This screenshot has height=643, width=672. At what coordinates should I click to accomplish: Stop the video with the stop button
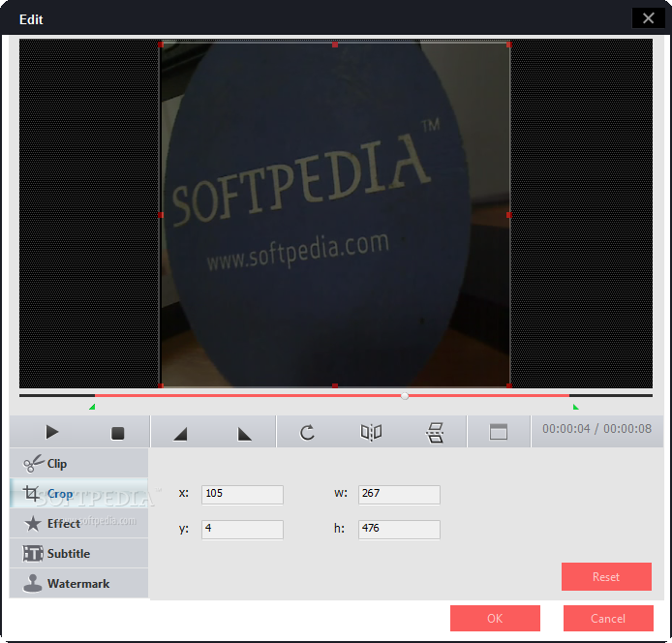pos(117,433)
